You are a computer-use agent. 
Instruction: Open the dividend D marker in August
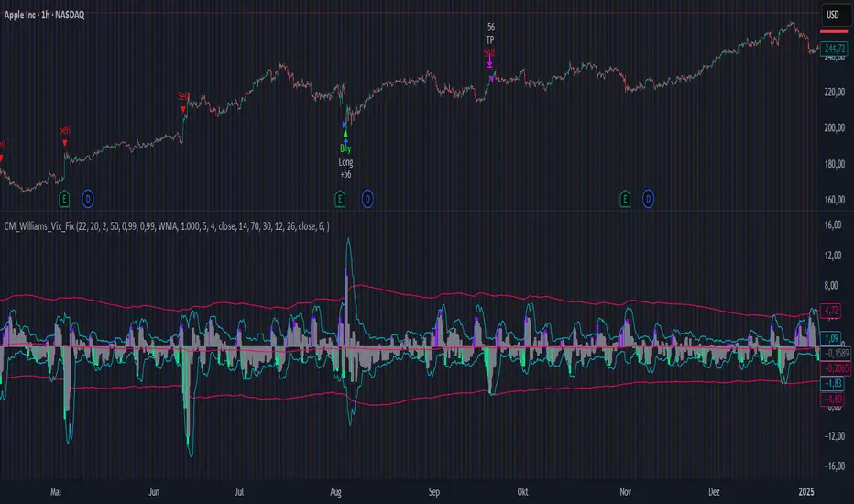(367, 199)
